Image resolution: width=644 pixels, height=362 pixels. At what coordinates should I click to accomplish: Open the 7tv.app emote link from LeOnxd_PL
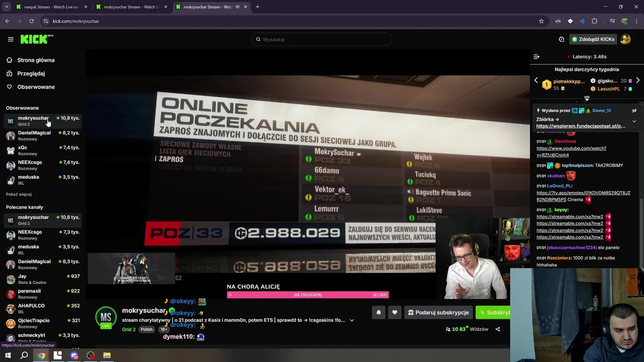[x=583, y=196]
